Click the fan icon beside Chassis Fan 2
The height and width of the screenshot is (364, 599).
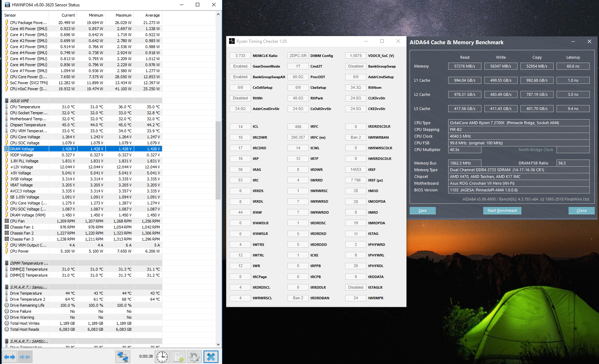[x=7, y=233]
